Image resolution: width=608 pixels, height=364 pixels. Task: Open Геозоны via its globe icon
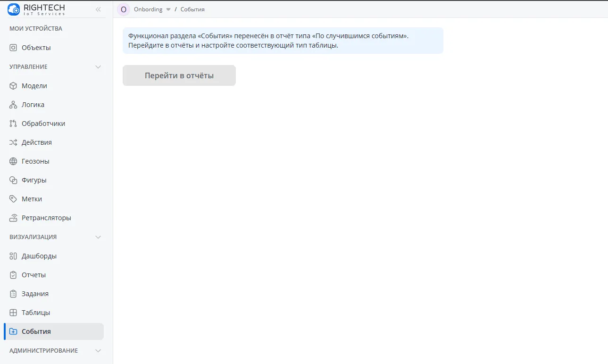[13, 161]
